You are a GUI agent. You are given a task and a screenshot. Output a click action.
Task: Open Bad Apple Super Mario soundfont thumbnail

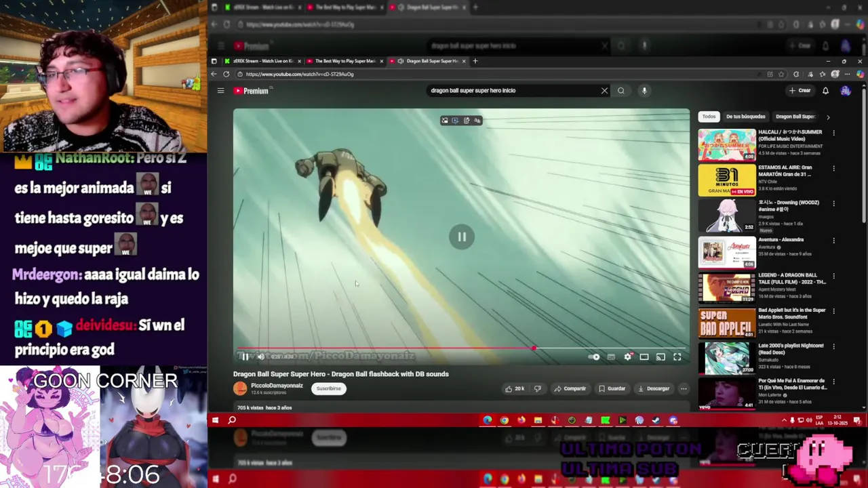(727, 323)
